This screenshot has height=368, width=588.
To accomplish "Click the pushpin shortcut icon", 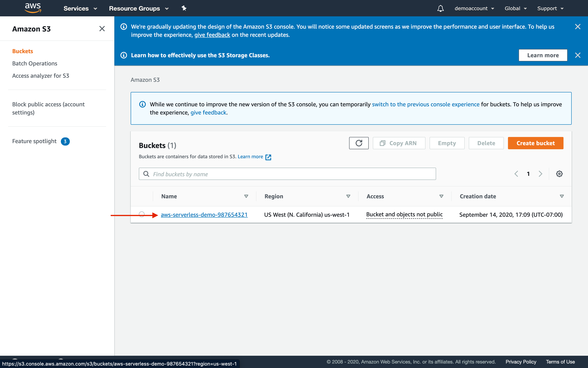I will click(x=184, y=8).
